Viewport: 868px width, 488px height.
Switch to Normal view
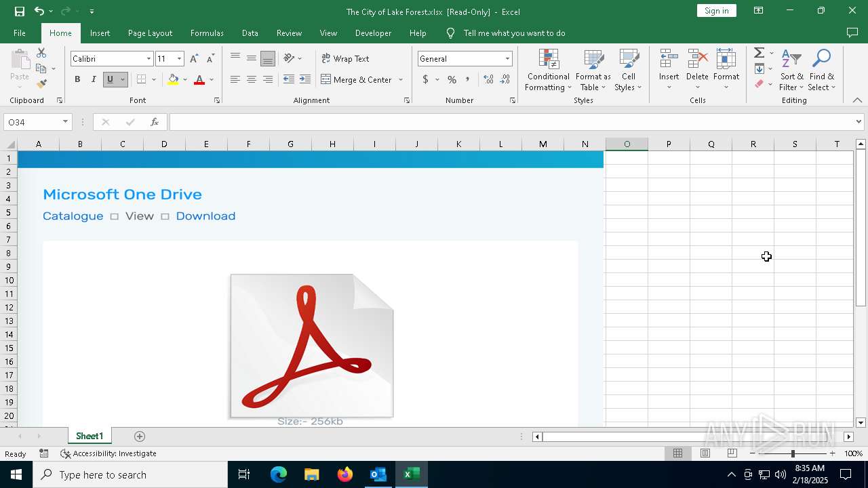[677, 453]
